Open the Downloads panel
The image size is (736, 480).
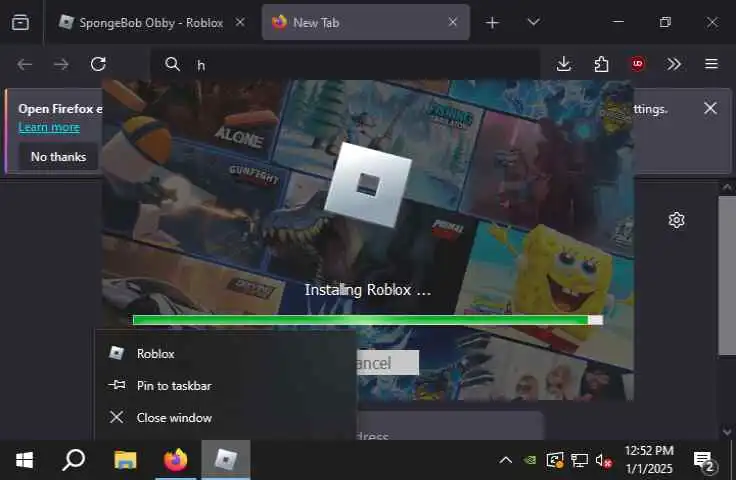click(564, 64)
